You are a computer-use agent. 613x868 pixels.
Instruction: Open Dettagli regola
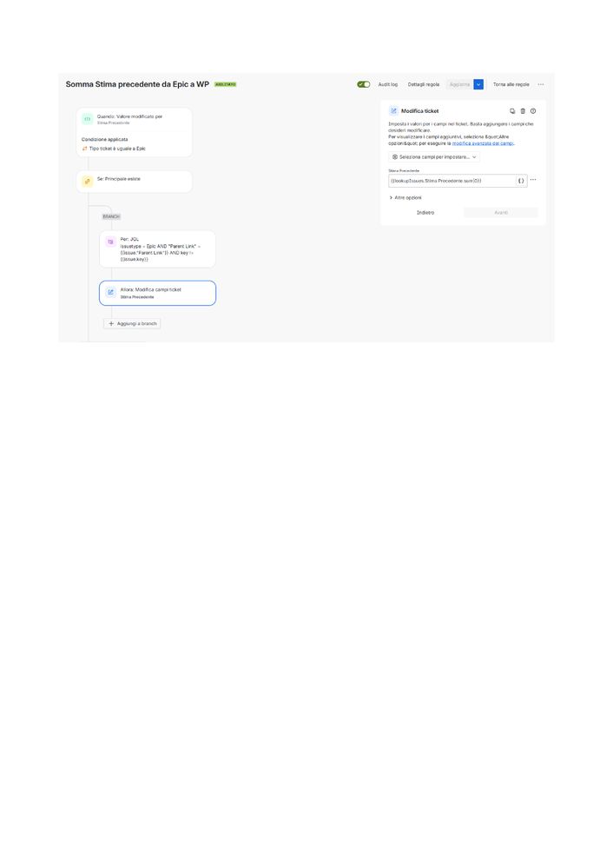tap(424, 84)
